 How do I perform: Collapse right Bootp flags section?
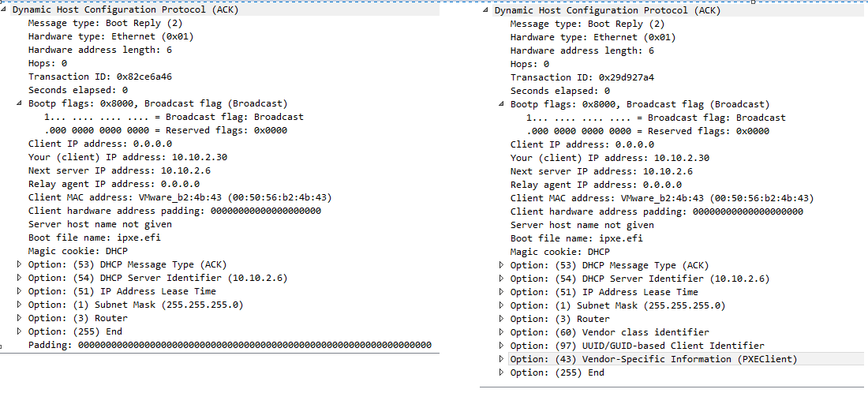502,104
